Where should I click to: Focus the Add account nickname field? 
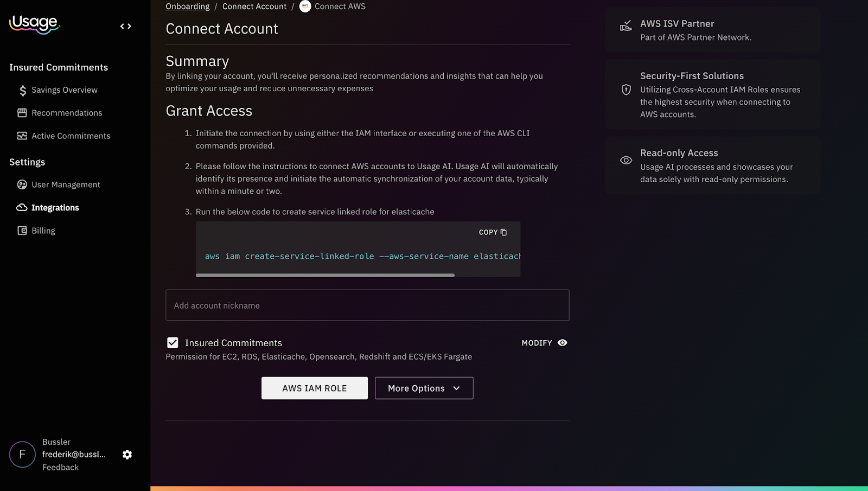(367, 305)
